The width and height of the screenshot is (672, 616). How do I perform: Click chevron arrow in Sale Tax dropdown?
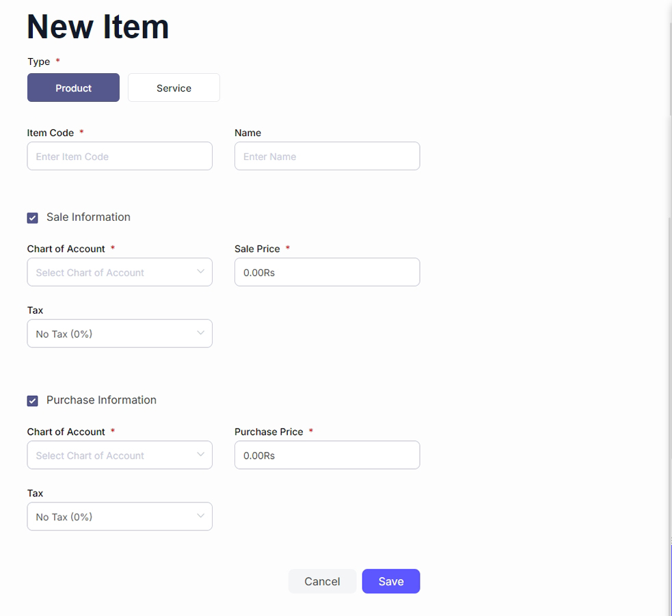coord(200,333)
